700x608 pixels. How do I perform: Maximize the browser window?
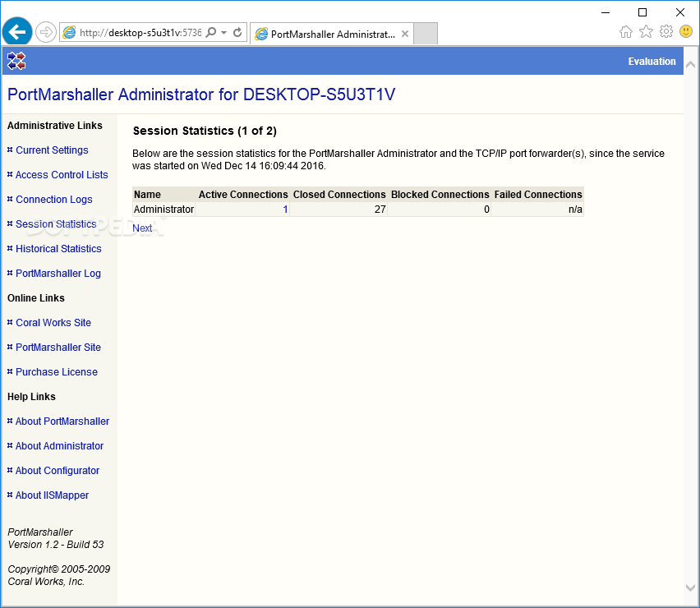tap(642, 12)
